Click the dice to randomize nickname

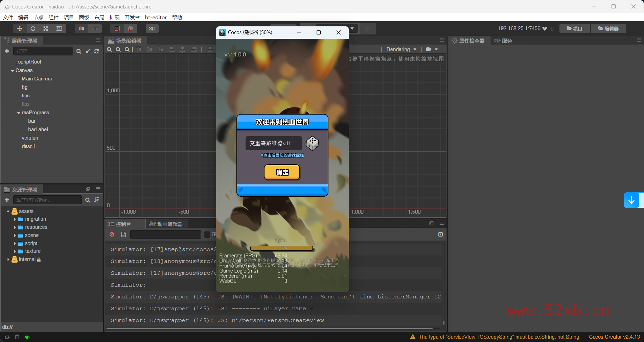(x=312, y=143)
